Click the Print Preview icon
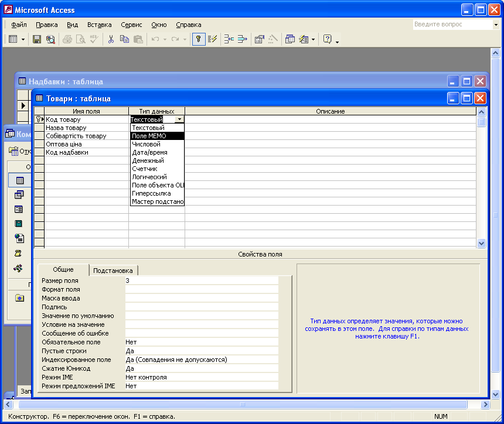 [81, 39]
